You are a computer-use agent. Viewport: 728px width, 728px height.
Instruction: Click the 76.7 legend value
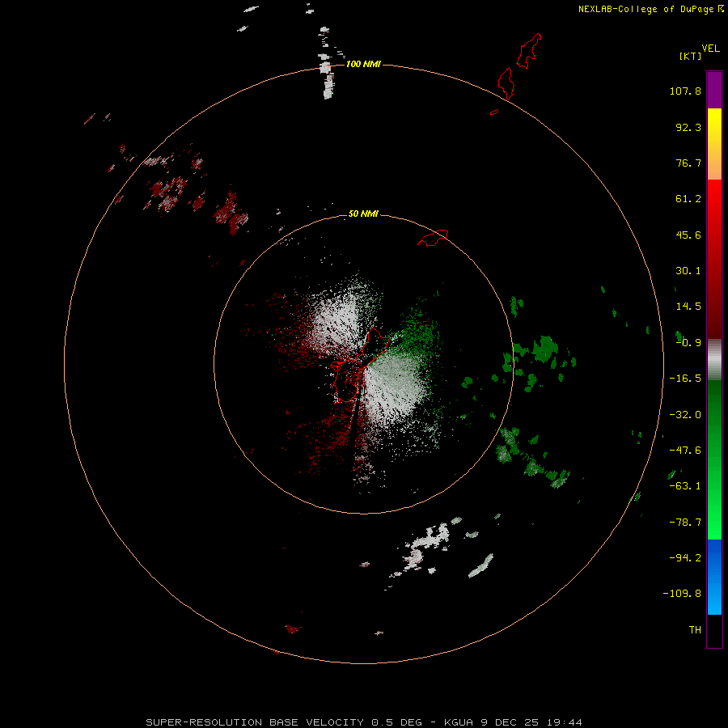coord(688,163)
